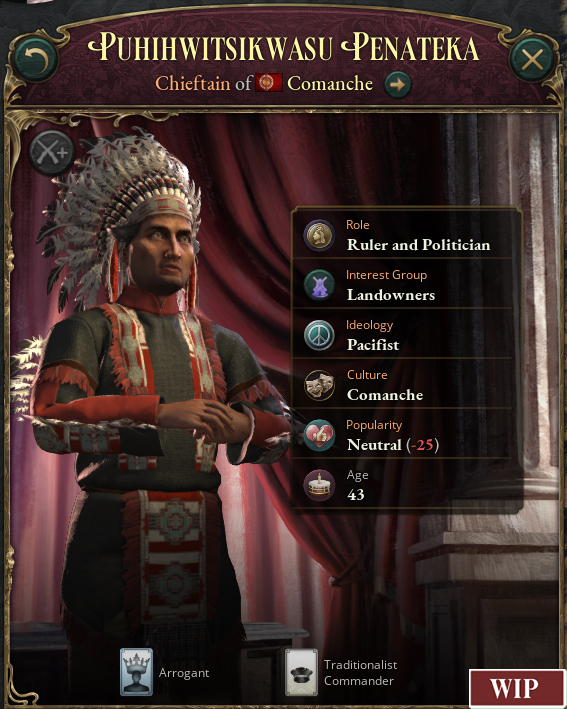Click the crossed rifles recruit commander icon
567x709 pixels.
52,153
